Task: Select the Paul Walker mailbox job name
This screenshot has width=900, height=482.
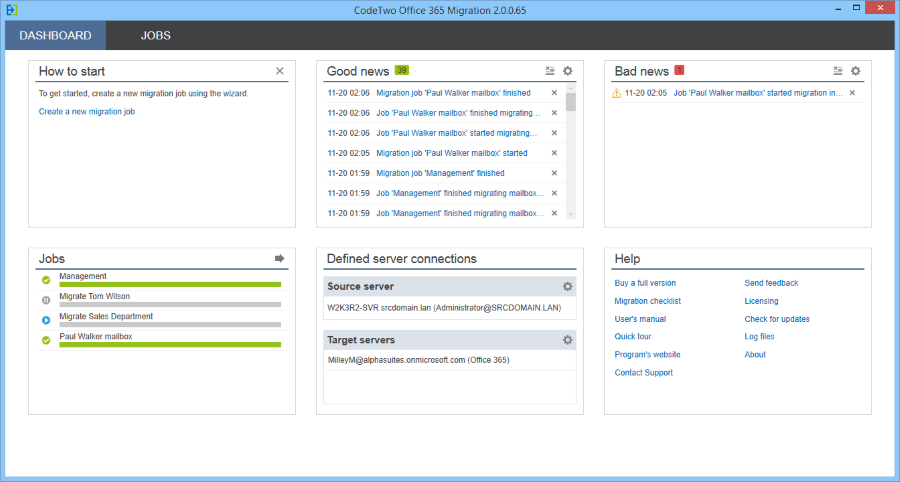Action: tap(96, 337)
